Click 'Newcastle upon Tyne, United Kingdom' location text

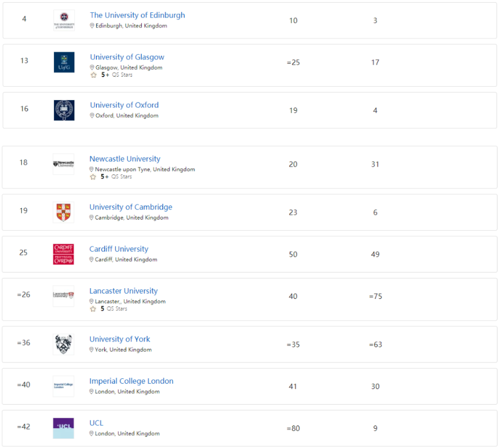click(145, 169)
